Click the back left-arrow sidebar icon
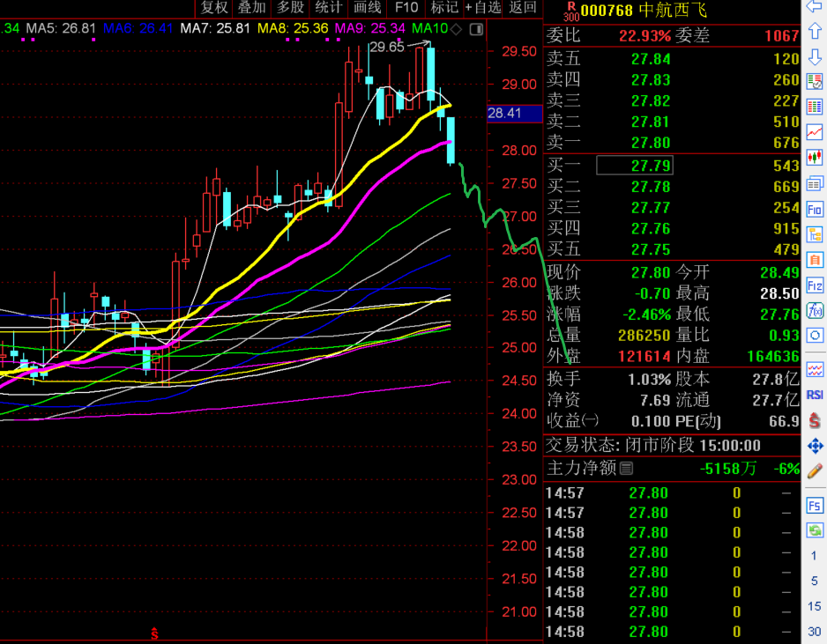The height and width of the screenshot is (644, 827). (815, 7)
